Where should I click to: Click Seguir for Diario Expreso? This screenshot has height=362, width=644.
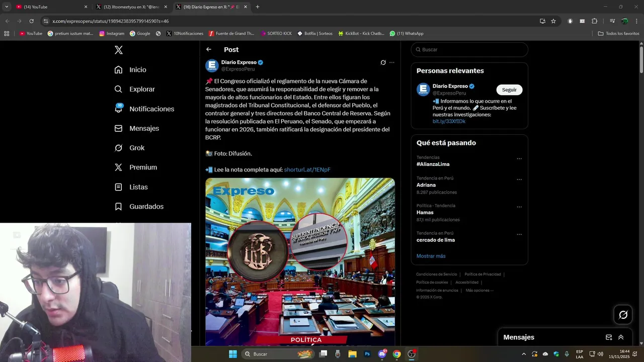509,90
